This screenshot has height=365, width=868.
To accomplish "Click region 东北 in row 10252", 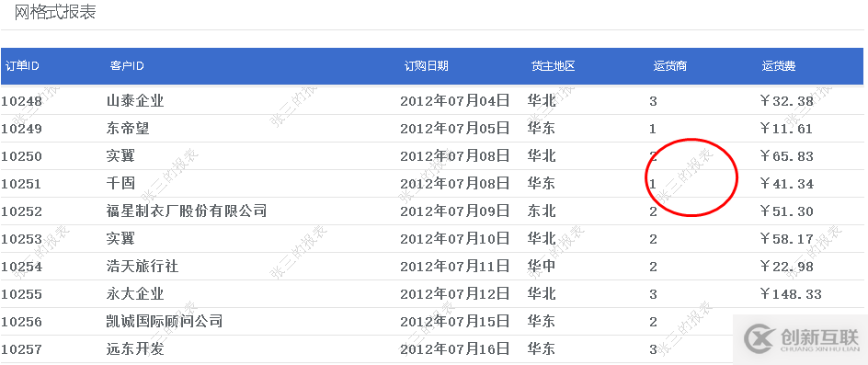I will tap(542, 211).
